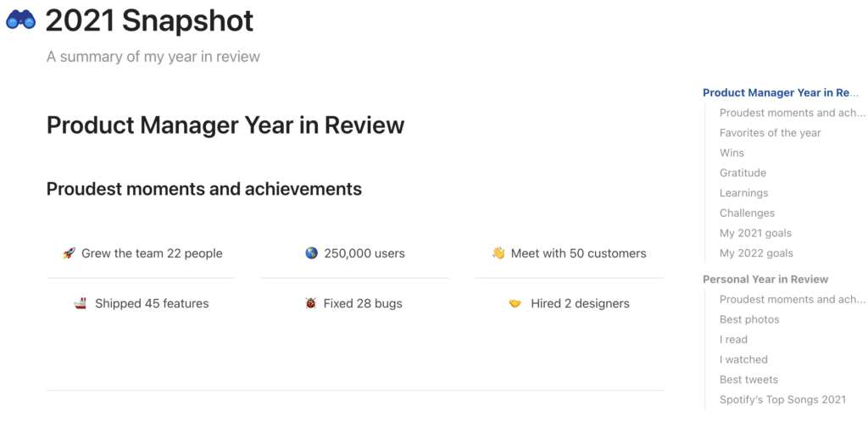Click the Proudest moments and achievements heading
The image size is (868, 421).
(x=204, y=189)
